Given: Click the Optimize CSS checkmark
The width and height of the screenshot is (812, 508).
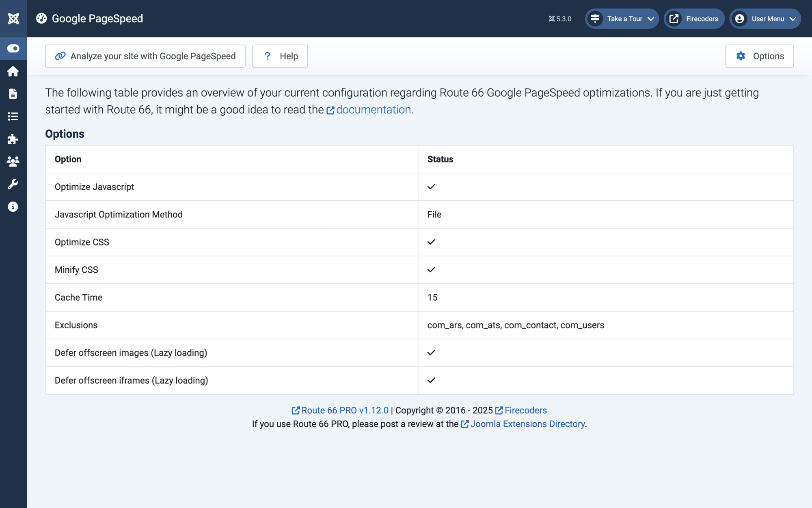Looking at the screenshot, I should click(431, 242).
